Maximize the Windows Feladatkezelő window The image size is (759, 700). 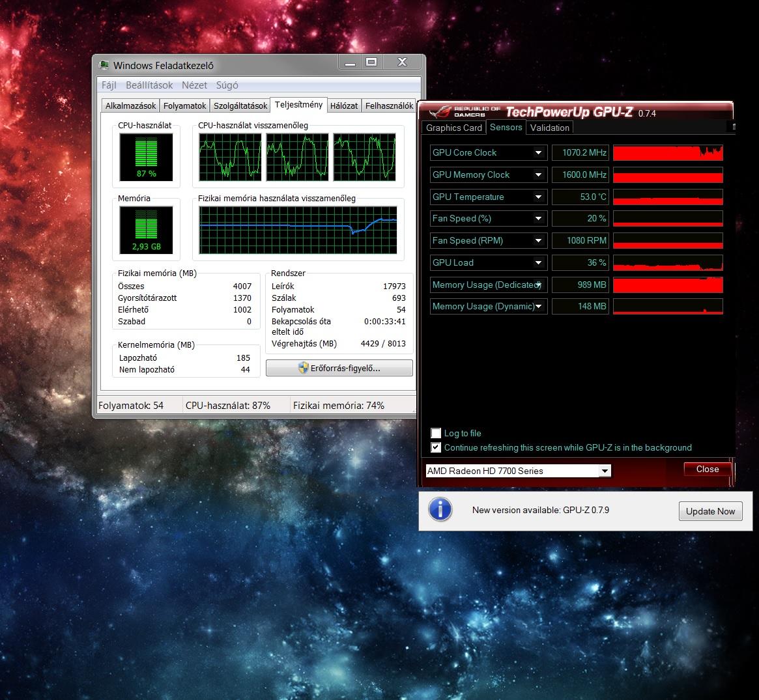pyautogui.click(x=371, y=62)
